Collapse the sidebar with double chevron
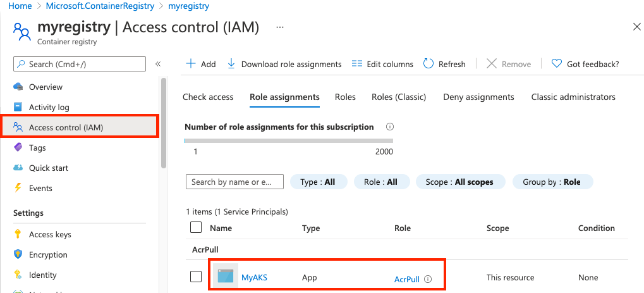 coord(158,64)
